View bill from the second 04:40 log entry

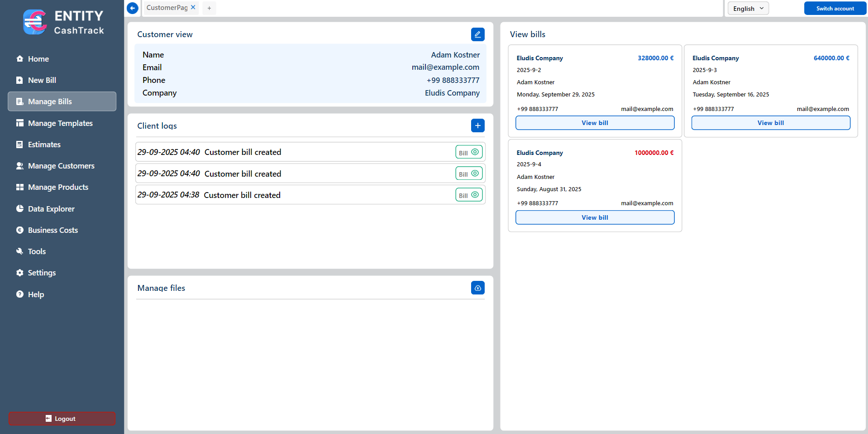[469, 174]
